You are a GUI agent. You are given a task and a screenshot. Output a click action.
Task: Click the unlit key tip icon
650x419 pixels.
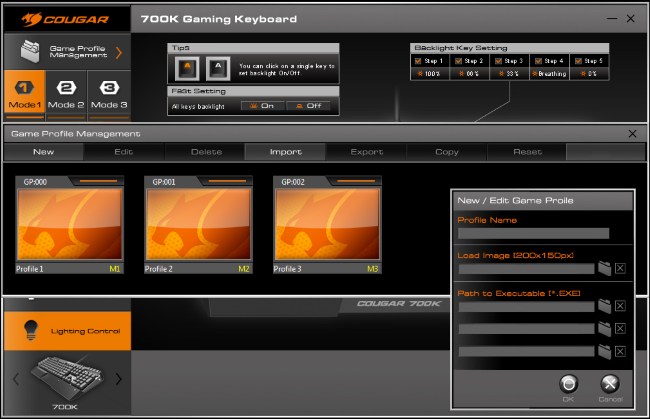218,68
